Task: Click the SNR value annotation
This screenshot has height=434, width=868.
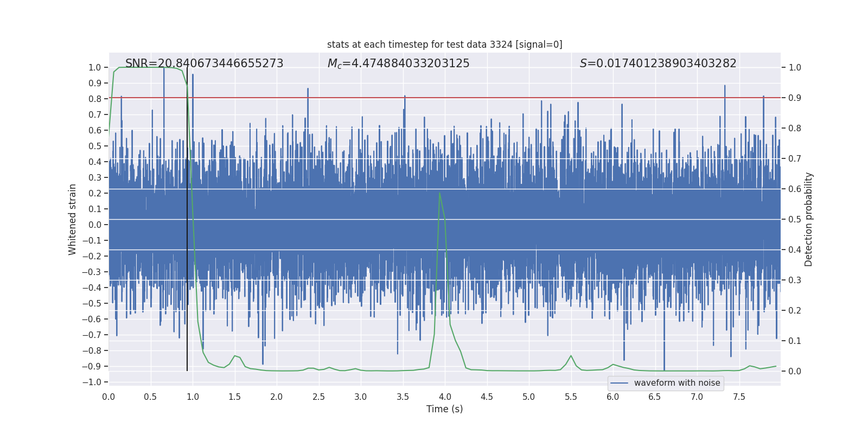Action: pos(205,63)
